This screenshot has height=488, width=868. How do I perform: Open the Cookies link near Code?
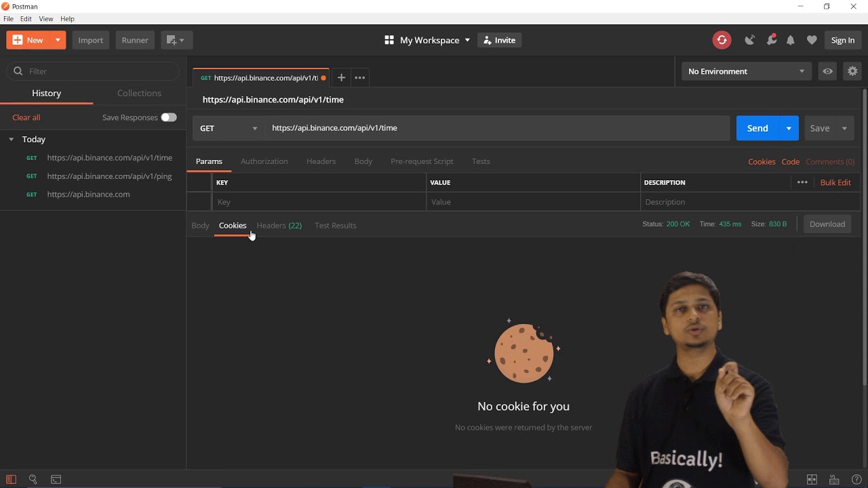click(762, 162)
